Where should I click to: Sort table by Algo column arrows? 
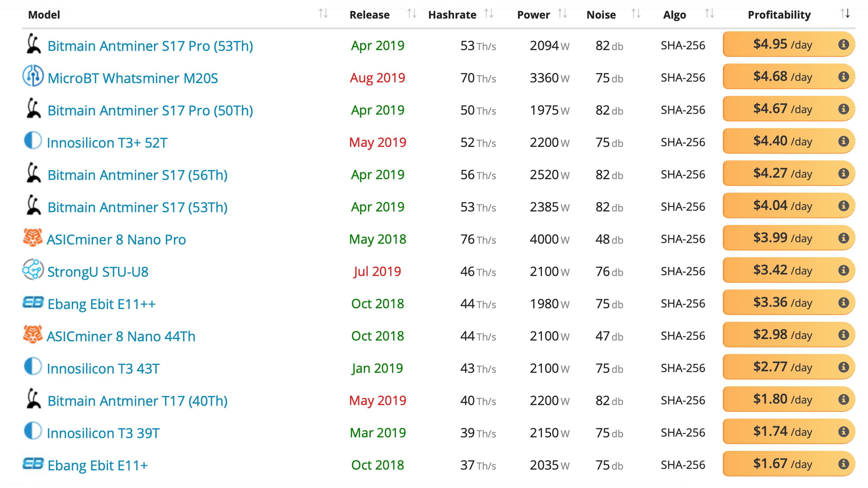pos(710,14)
